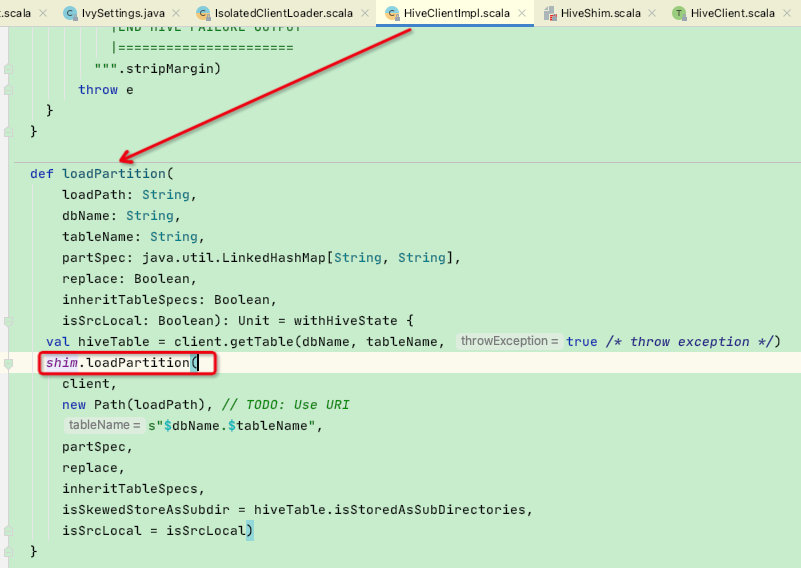The width and height of the screenshot is (801, 568).
Task: Click 'java.util.LinkedHashMap' type in partSpec
Action: click(233, 258)
